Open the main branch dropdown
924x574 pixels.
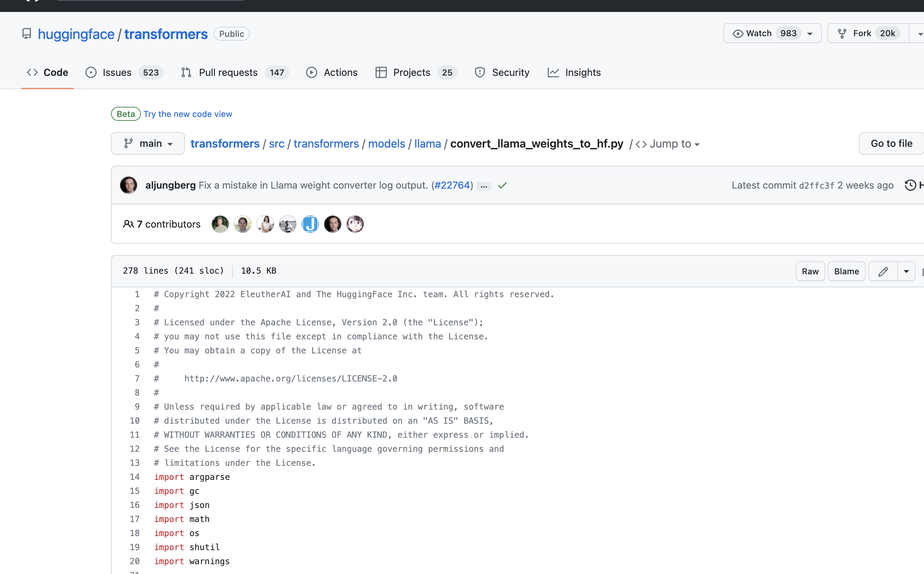(148, 143)
